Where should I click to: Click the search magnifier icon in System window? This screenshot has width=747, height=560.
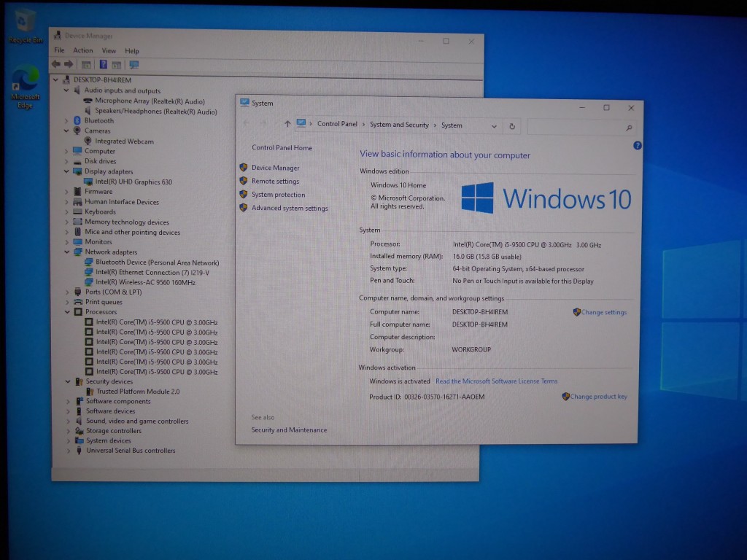(x=629, y=128)
